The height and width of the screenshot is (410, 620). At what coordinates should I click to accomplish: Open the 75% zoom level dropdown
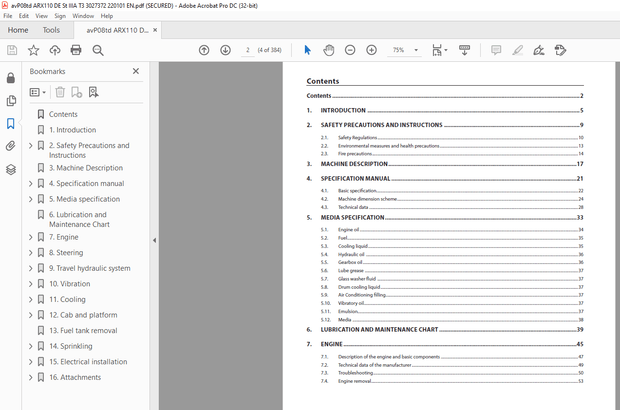point(404,50)
